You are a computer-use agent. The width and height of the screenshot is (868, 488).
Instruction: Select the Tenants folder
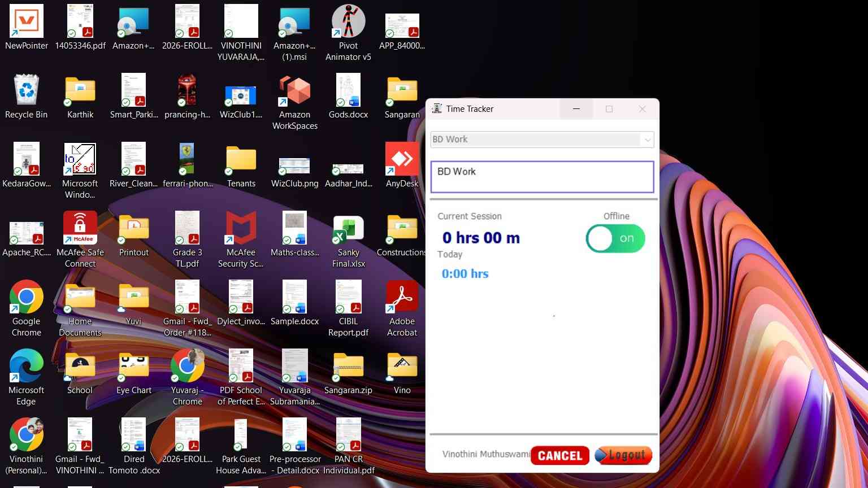(241, 165)
